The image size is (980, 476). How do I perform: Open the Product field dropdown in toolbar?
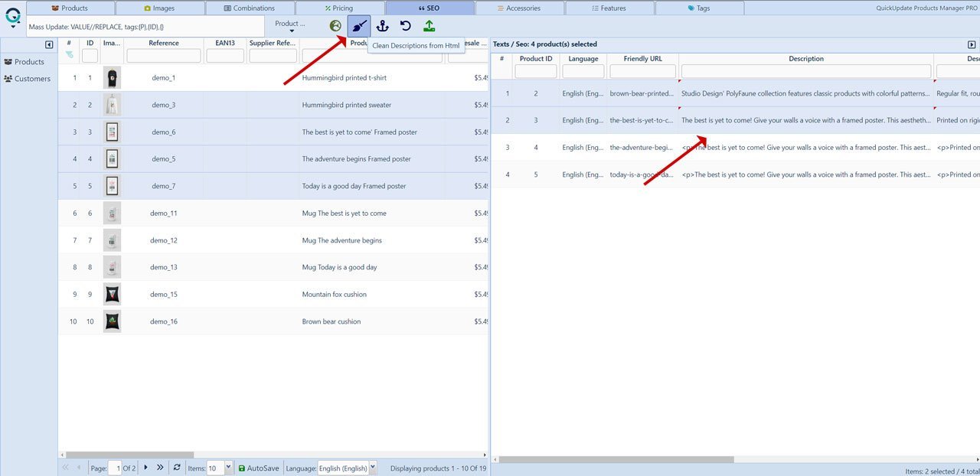291,27
